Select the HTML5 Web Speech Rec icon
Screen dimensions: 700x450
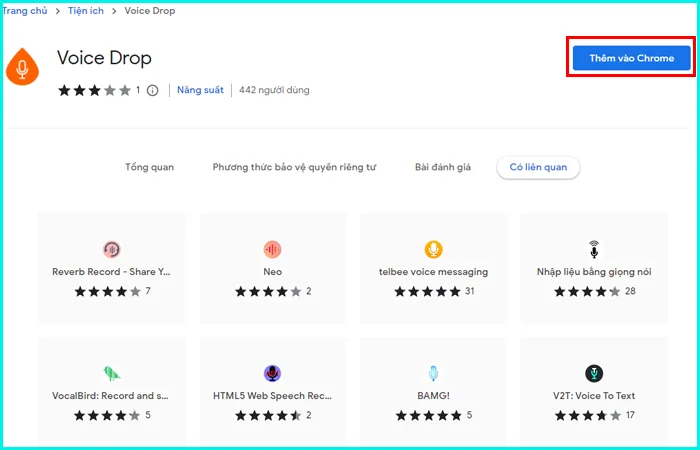(x=272, y=373)
